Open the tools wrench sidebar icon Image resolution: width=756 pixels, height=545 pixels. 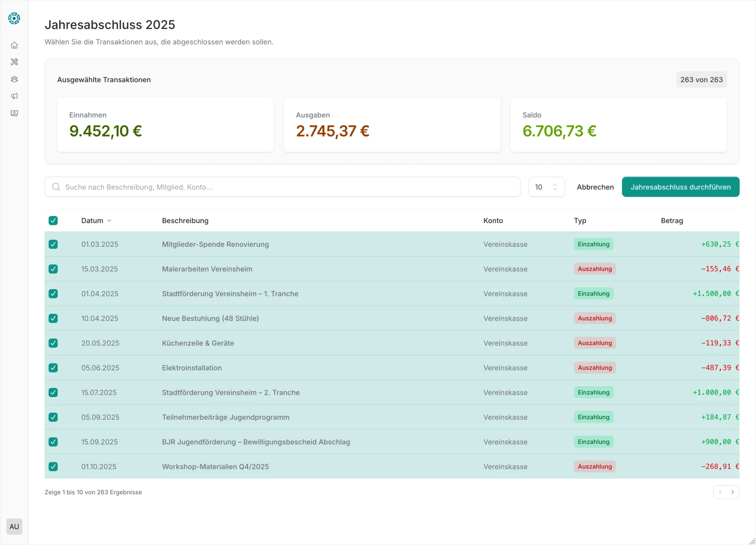pyautogui.click(x=14, y=62)
